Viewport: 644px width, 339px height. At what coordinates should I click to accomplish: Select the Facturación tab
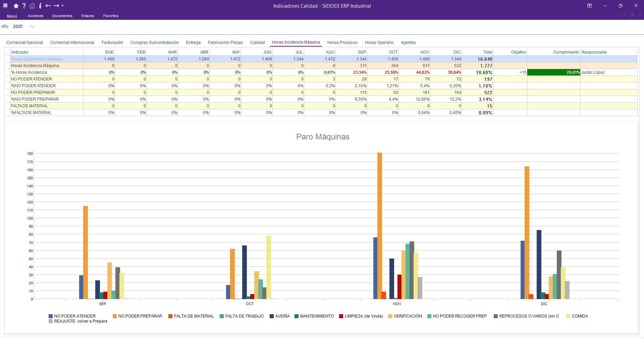tap(112, 43)
